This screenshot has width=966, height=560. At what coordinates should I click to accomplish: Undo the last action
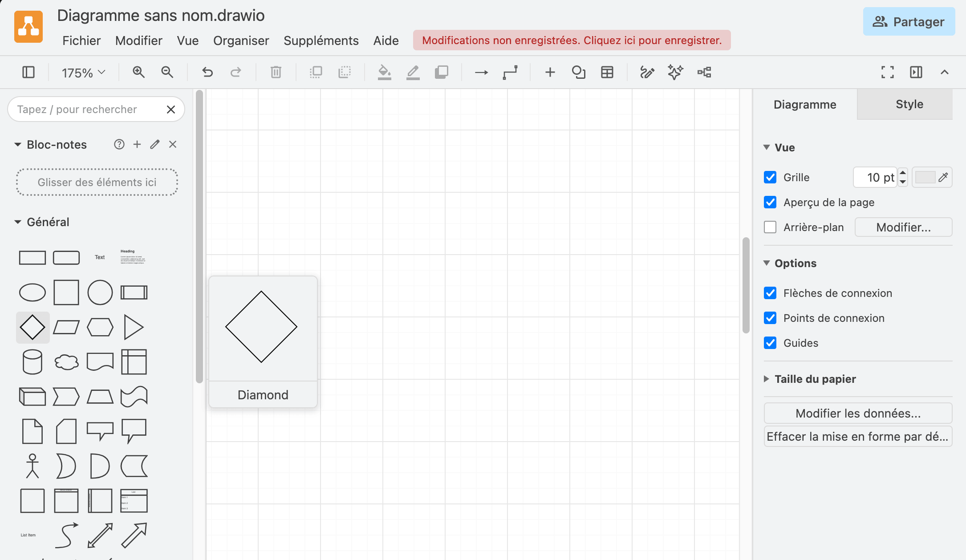(207, 72)
